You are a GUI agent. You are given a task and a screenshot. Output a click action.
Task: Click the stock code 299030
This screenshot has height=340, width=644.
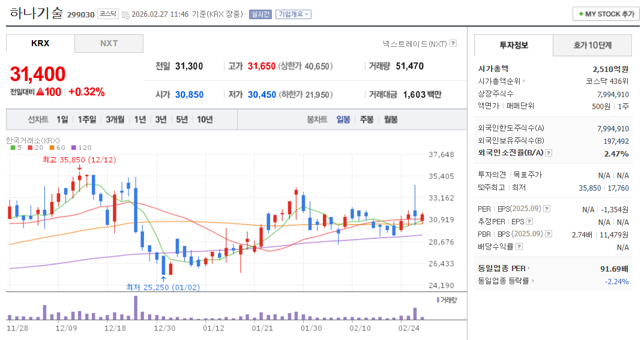(x=80, y=15)
